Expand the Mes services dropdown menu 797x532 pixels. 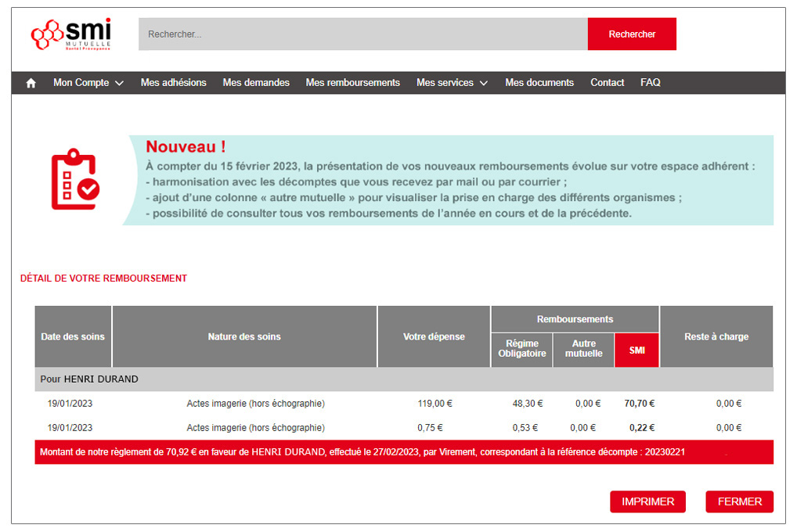[452, 83]
